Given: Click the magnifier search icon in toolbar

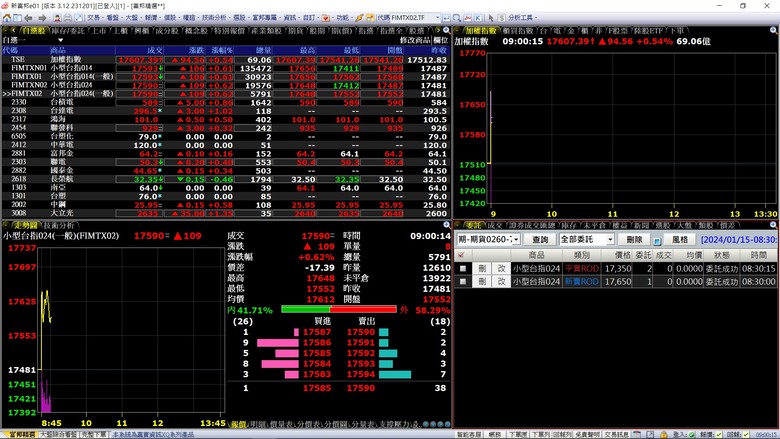Looking at the screenshot, I should 457,18.
